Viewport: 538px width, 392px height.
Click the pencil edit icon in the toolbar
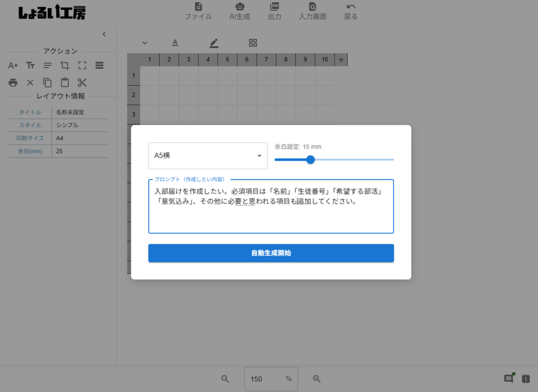pos(214,43)
